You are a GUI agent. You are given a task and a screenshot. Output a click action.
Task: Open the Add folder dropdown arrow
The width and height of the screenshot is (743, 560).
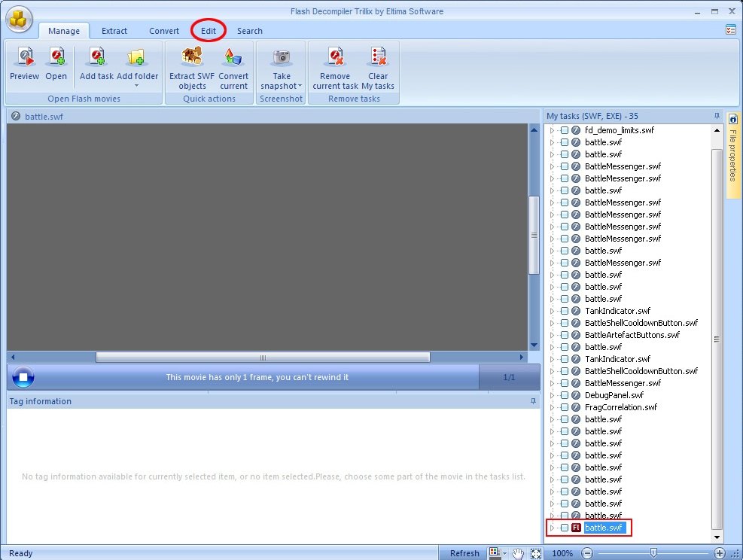click(136, 86)
